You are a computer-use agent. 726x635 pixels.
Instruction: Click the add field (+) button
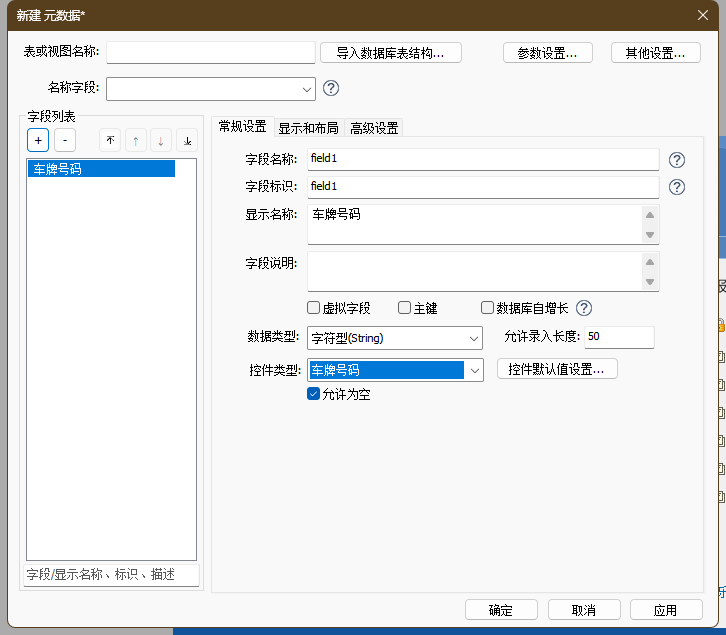[x=38, y=141]
